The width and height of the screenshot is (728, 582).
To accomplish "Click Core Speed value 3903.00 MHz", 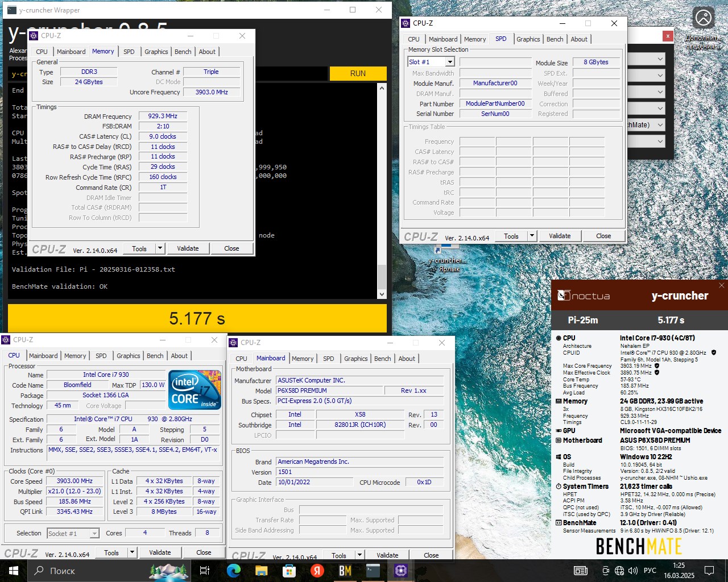I will pos(75,481).
